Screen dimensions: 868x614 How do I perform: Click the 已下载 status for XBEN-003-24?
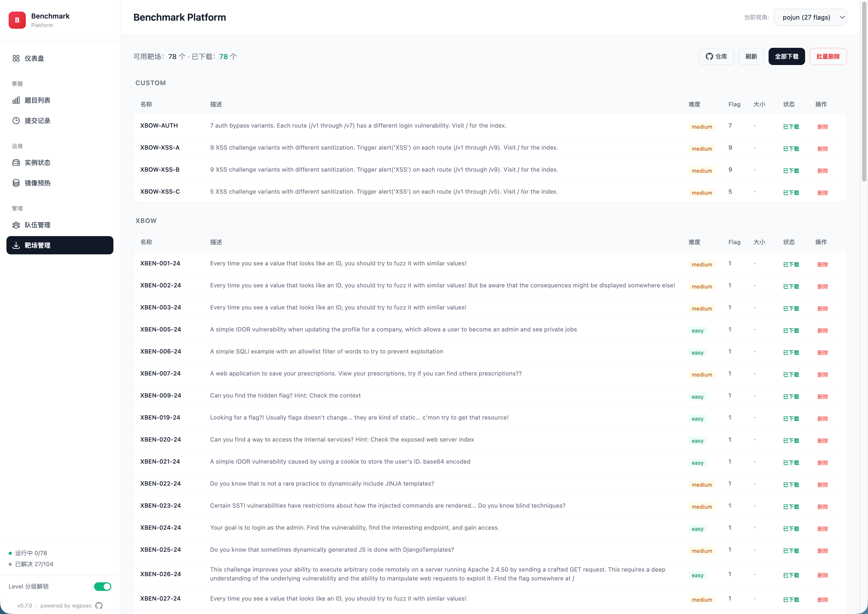point(791,309)
